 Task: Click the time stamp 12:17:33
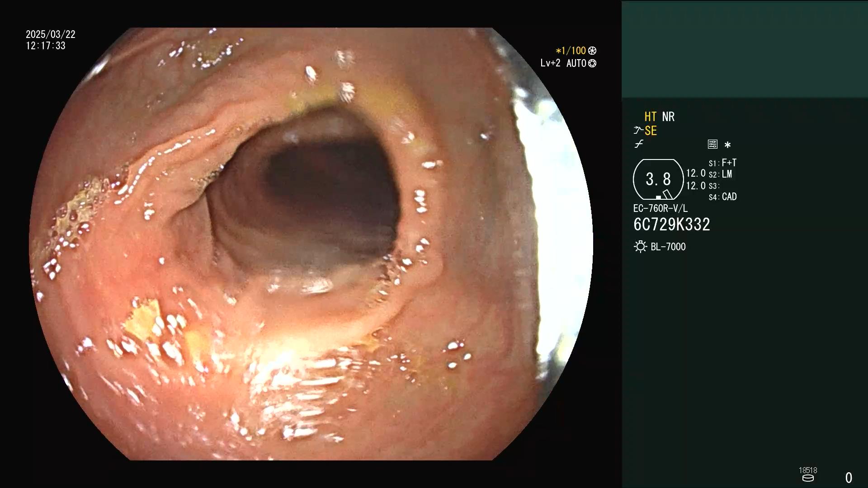coord(46,46)
